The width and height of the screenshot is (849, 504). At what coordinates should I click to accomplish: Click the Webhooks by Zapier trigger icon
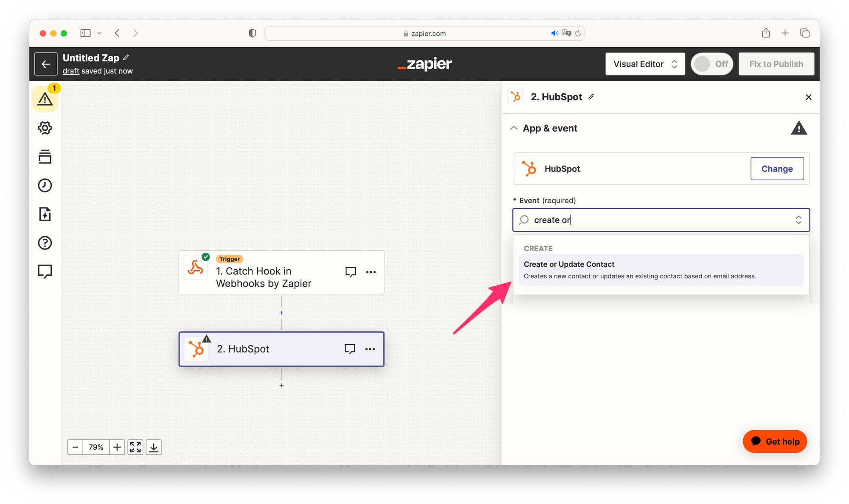196,268
